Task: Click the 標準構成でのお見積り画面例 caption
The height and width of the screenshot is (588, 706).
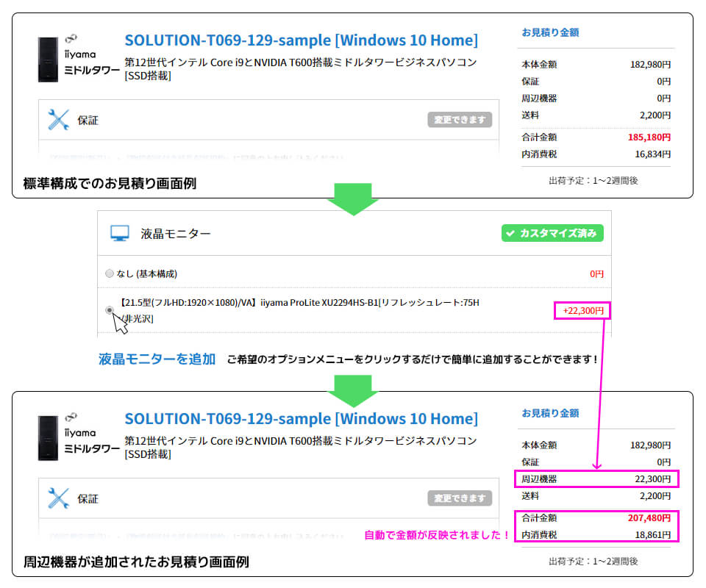Action: coord(110,184)
